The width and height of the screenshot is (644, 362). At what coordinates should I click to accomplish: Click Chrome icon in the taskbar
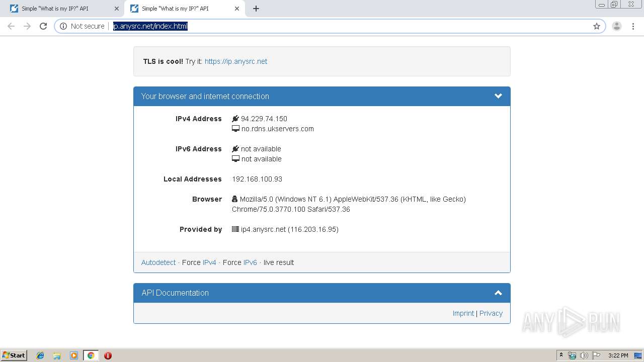pos(91,355)
